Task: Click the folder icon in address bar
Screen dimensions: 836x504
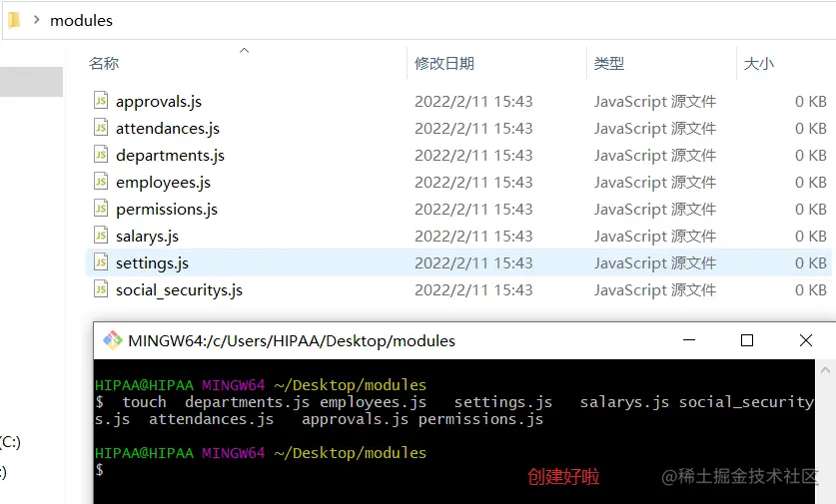Action: pyautogui.click(x=14, y=20)
